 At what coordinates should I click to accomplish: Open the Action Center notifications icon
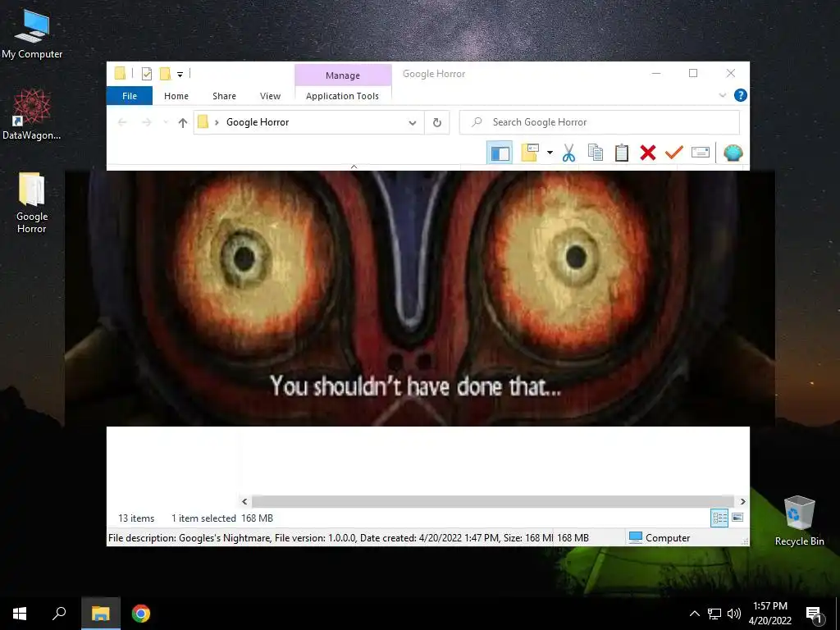(815, 614)
